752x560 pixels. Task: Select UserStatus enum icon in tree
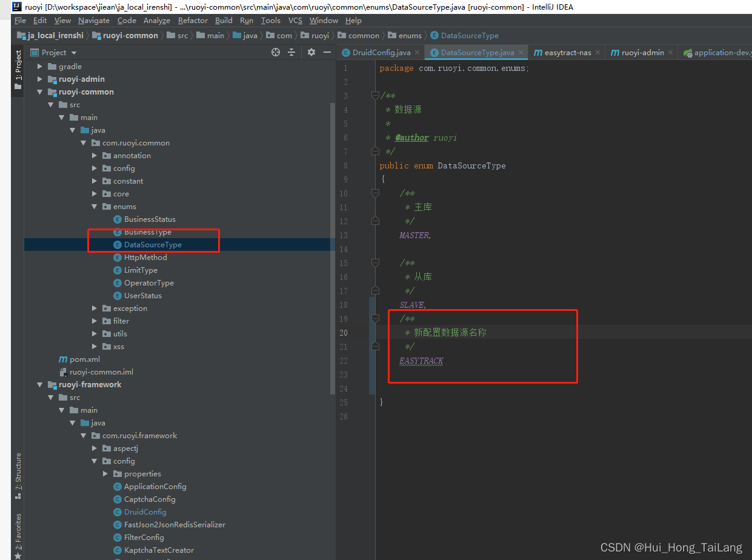point(118,296)
